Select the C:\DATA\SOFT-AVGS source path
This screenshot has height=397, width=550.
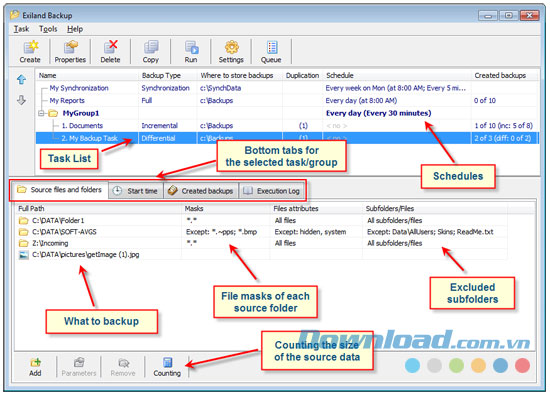[65, 232]
